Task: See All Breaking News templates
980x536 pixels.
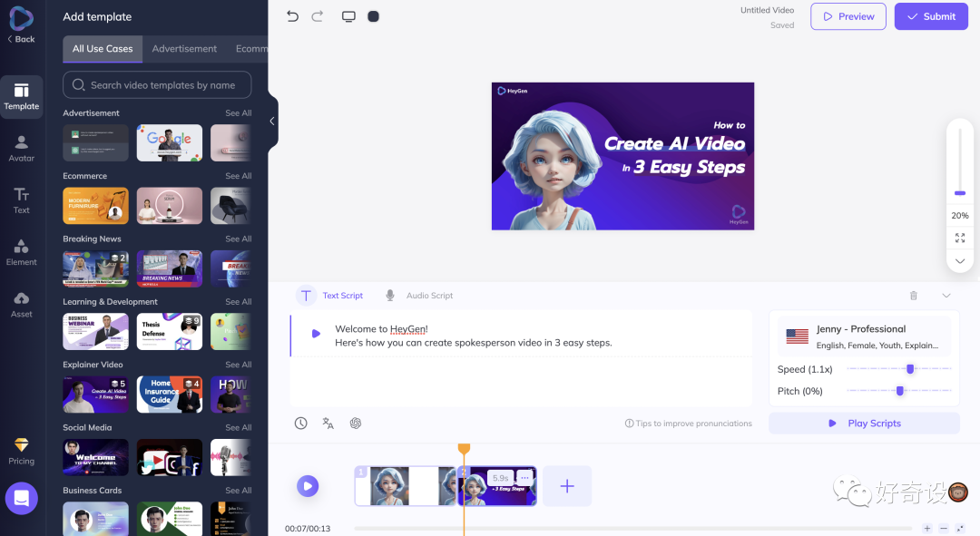Action: (239, 239)
